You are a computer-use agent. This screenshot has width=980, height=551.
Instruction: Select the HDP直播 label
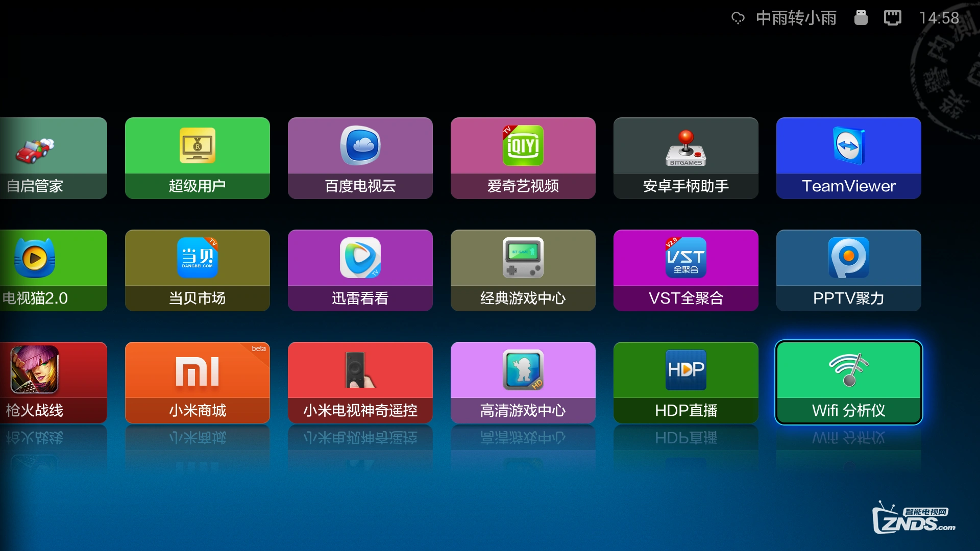click(686, 410)
